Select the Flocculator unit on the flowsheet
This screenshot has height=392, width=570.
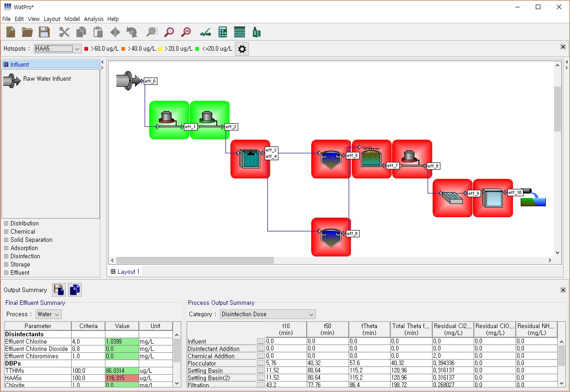250,159
